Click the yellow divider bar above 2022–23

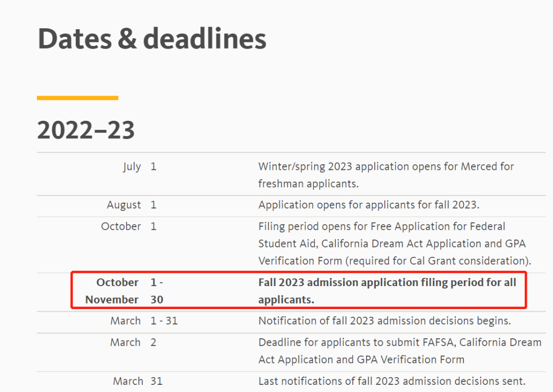tap(77, 98)
